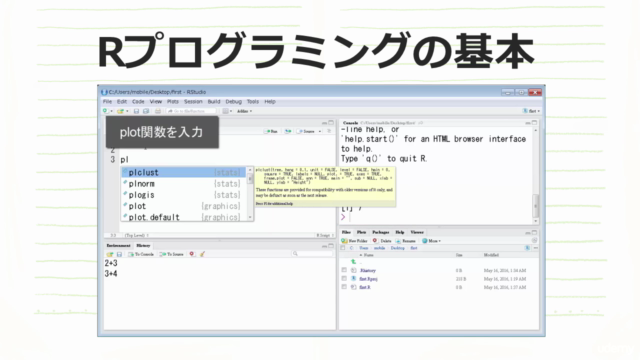Select the 3+4 history entry
Image resolution: width=640 pixels, height=360 pixels.
pos(111,274)
